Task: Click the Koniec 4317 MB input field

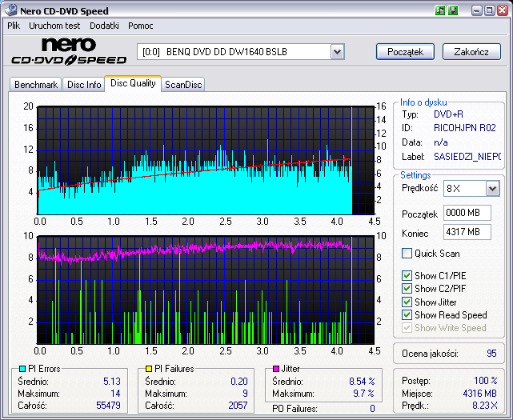Action: point(467,232)
